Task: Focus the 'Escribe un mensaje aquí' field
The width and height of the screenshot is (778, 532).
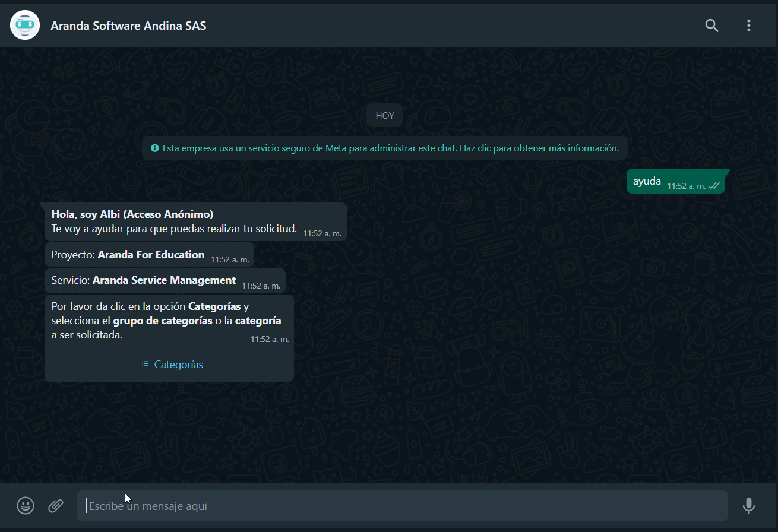Action: (x=402, y=506)
